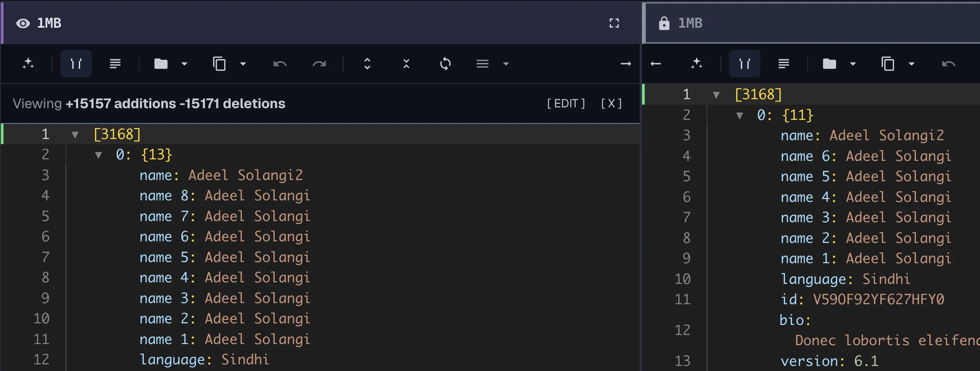Click the eye icon beside left 1MB
The height and width of the screenshot is (371, 980).
pos(23,23)
